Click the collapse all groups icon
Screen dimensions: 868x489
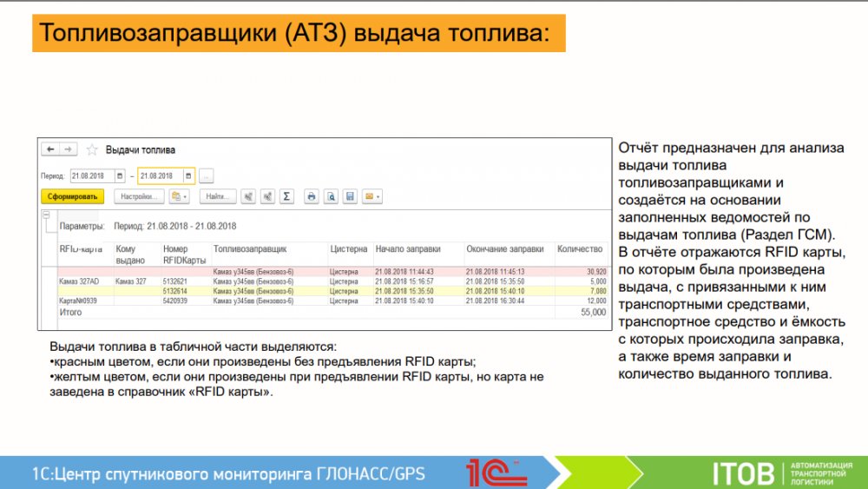(x=268, y=196)
